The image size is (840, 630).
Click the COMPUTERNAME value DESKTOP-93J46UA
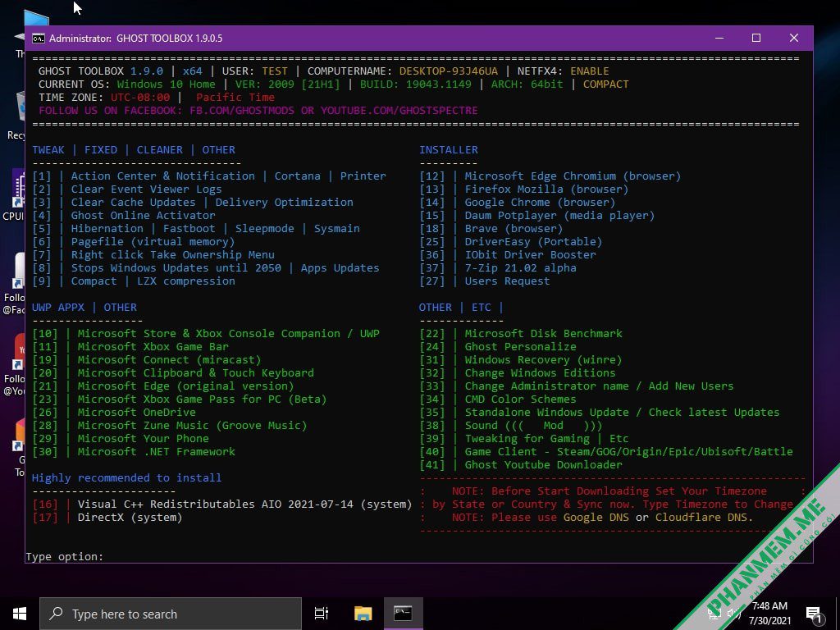[449, 71]
